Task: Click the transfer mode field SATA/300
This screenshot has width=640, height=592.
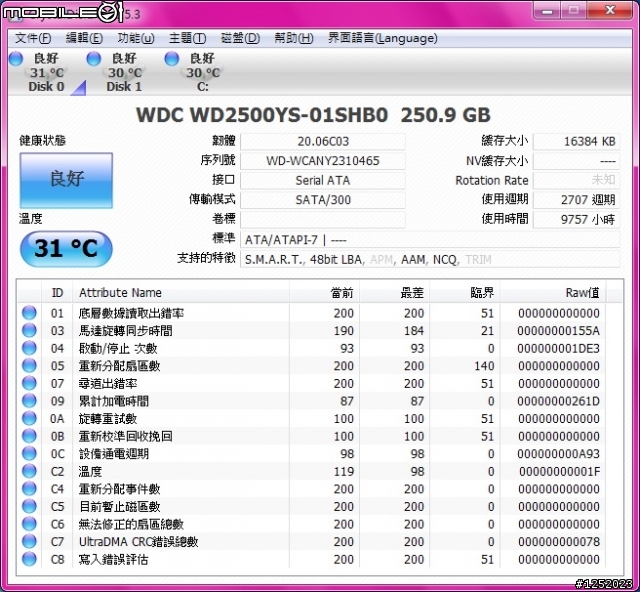Action: [x=323, y=200]
